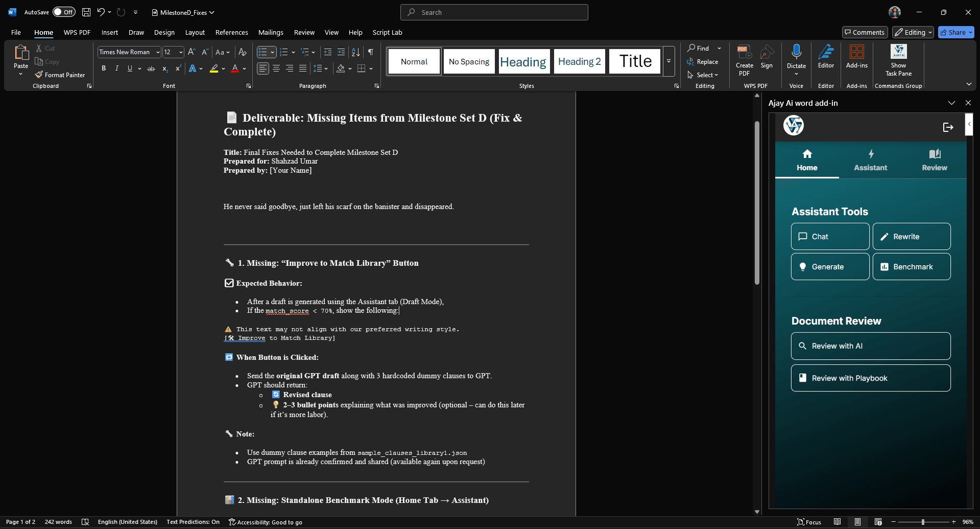This screenshot has height=529, width=980.
Task: Open the font size dropdown
Action: pyautogui.click(x=181, y=52)
